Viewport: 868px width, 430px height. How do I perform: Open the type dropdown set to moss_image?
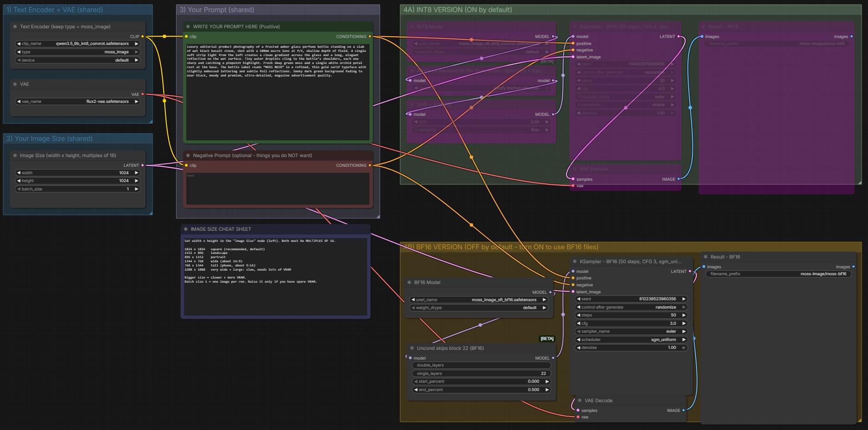pos(78,52)
